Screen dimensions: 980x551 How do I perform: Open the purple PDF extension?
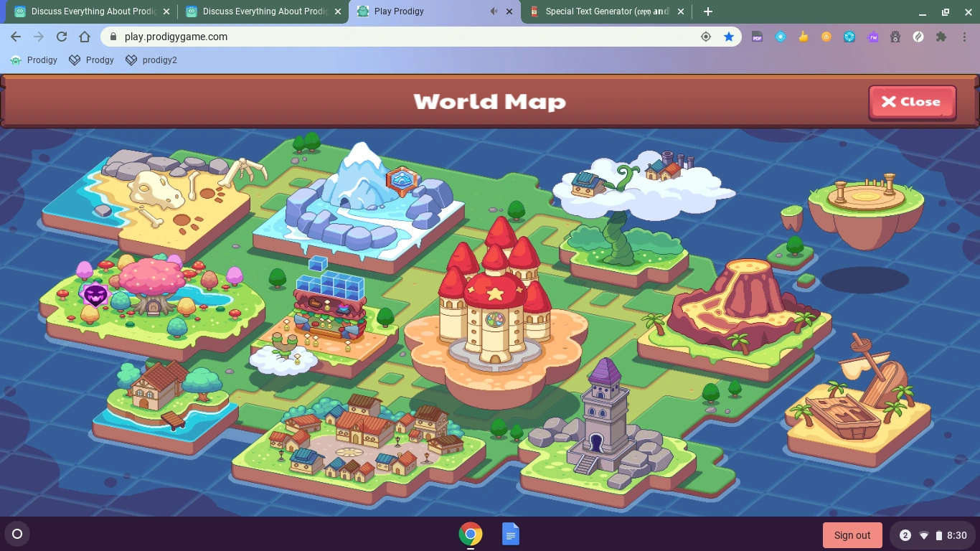pos(758,37)
